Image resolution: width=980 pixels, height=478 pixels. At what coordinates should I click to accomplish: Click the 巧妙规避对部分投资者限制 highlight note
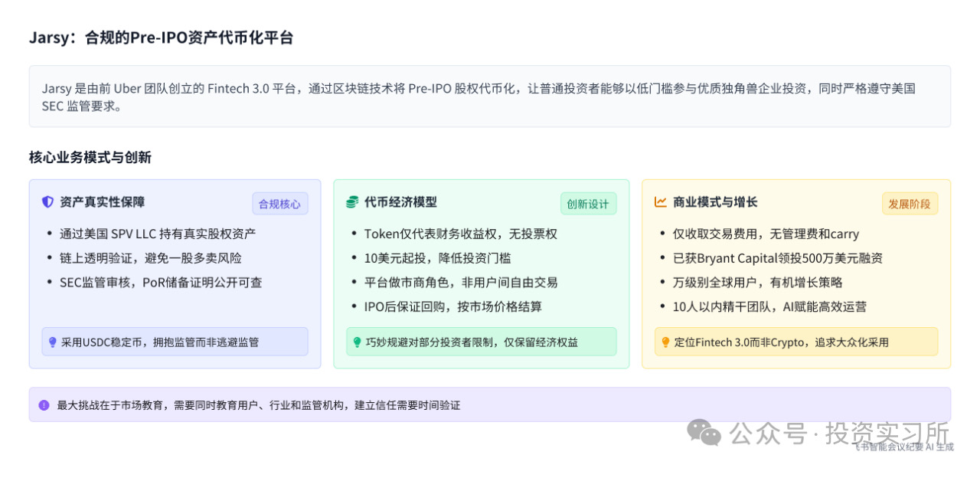pos(481,342)
